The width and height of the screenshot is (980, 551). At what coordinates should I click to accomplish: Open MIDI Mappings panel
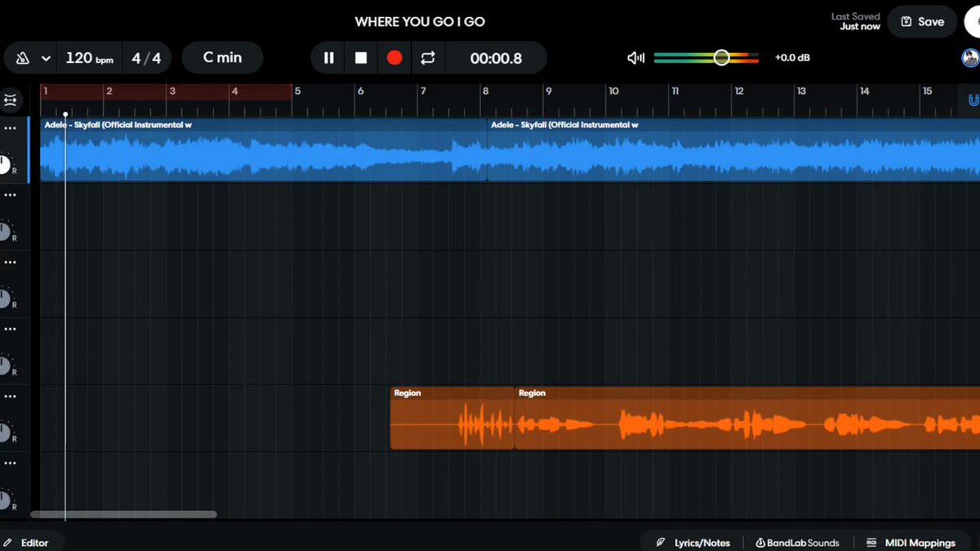pyautogui.click(x=911, y=542)
